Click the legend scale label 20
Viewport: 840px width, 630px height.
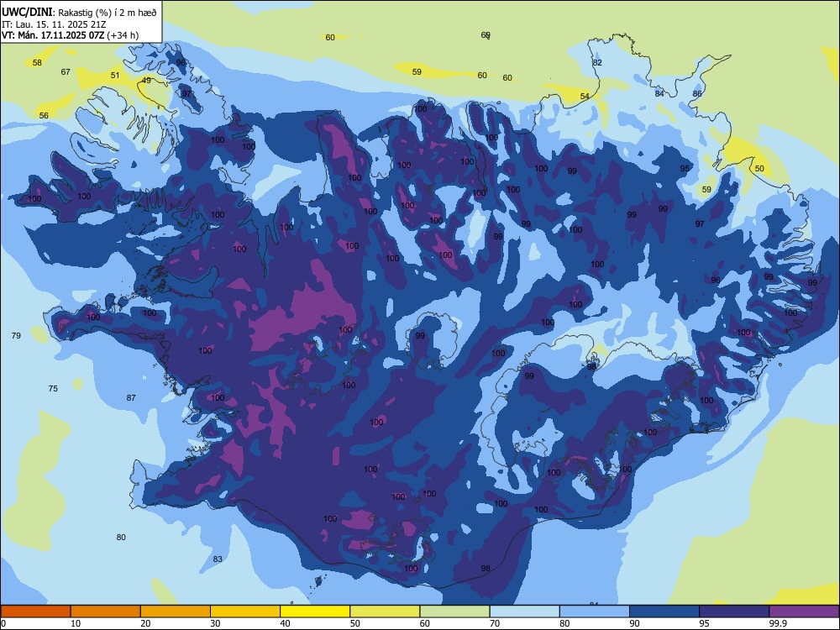pos(145,623)
